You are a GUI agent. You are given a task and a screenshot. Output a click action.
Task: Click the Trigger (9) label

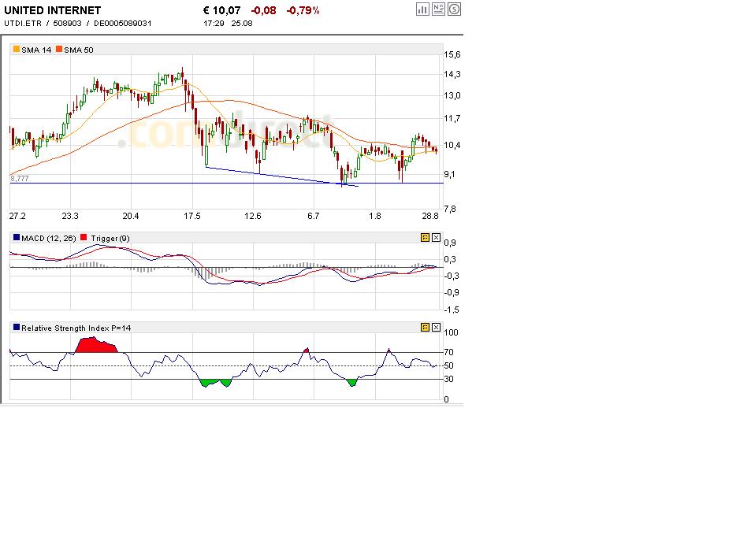(110, 238)
